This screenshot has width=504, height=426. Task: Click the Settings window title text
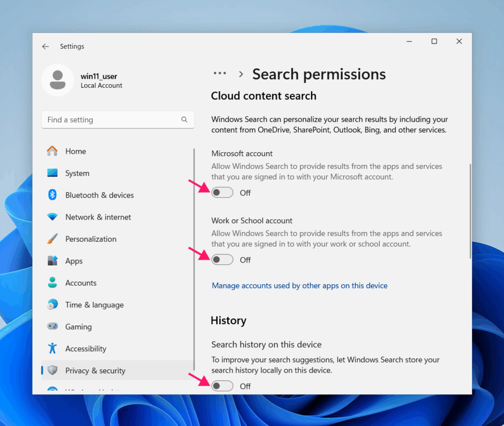(x=72, y=46)
